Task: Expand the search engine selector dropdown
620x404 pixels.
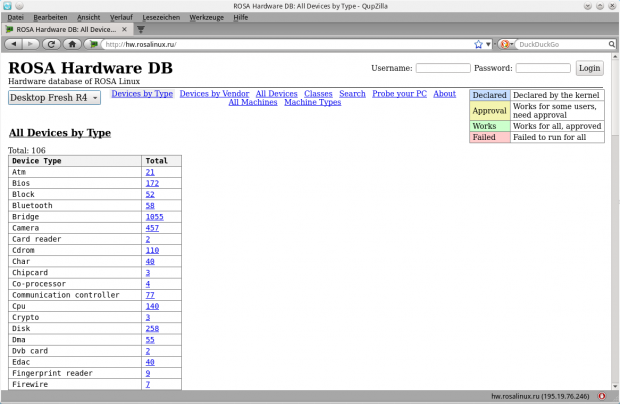Action: 512,44
